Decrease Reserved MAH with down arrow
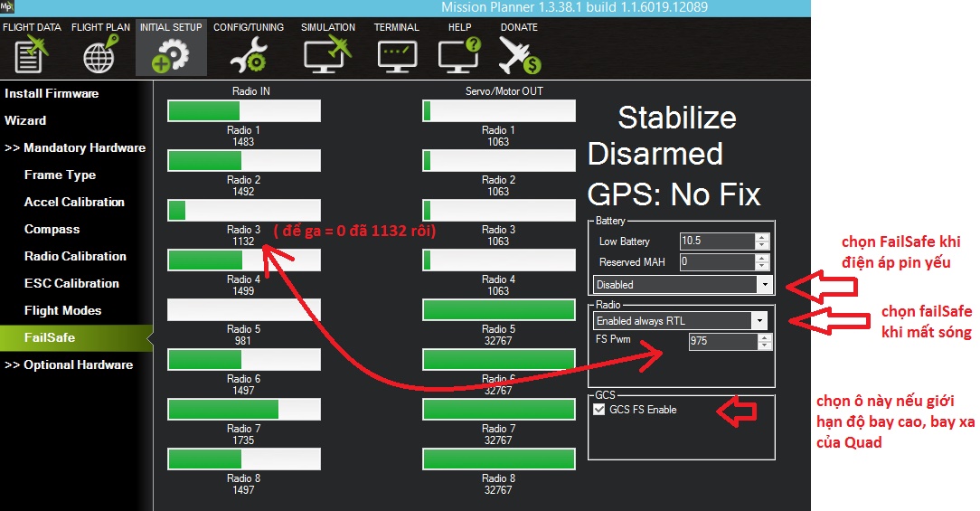 click(x=762, y=266)
